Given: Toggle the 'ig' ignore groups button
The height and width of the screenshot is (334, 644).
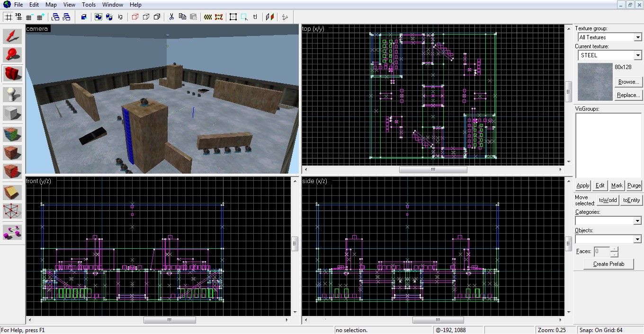Looking at the screenshot, I should tap(120, 17).
